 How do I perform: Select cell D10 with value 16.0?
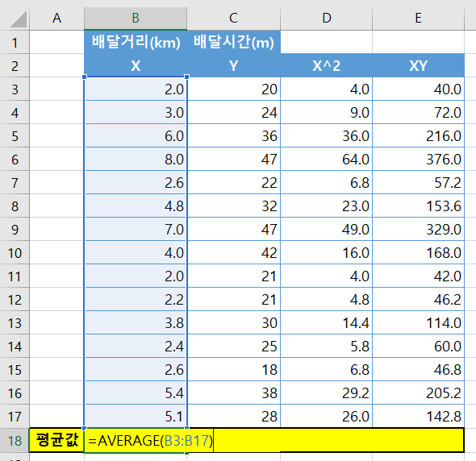(326, 252)
